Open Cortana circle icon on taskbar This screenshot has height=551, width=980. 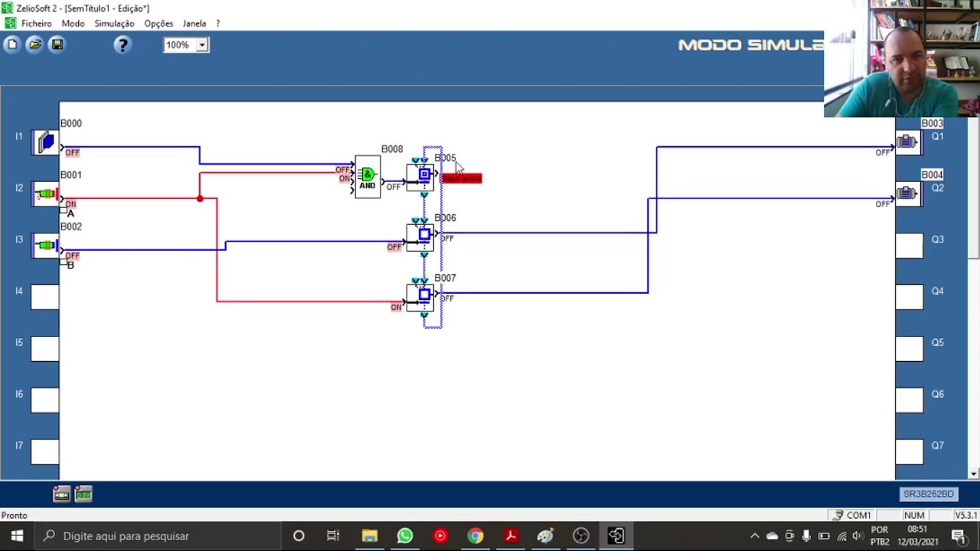point(299,536)
